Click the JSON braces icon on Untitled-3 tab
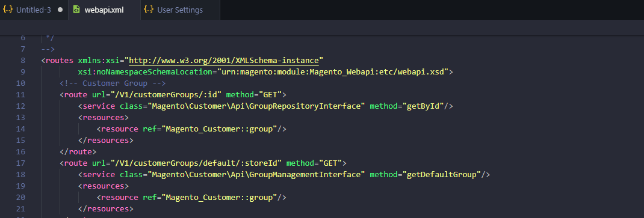This screenshot has width=644, height=218. point(8,10)
